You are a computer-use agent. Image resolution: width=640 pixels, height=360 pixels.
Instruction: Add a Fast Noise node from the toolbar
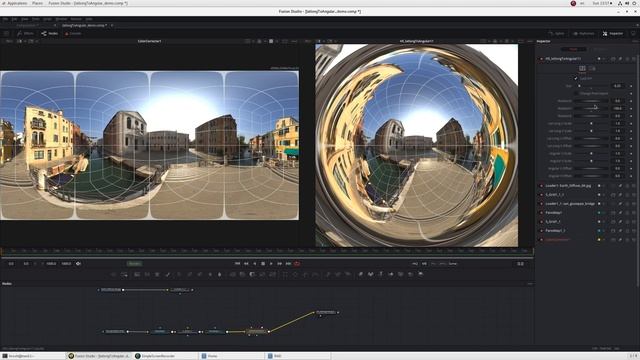tap(147, 274)
